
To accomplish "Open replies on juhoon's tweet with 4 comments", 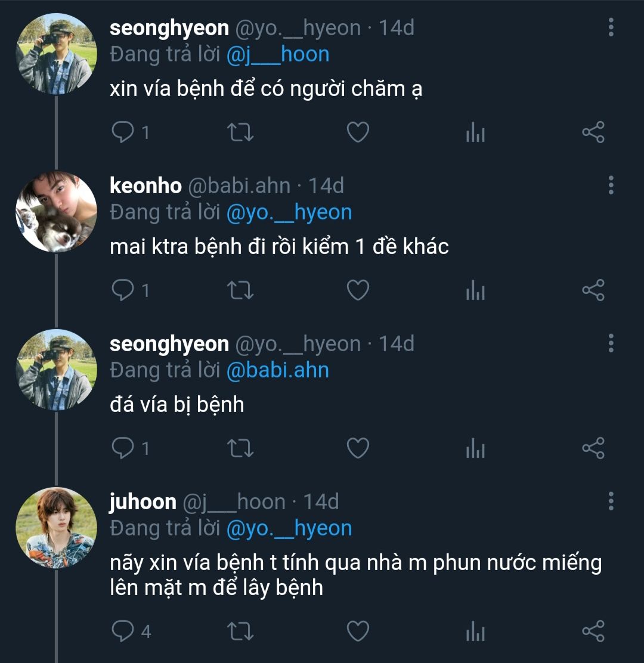I will click(123, 631).
